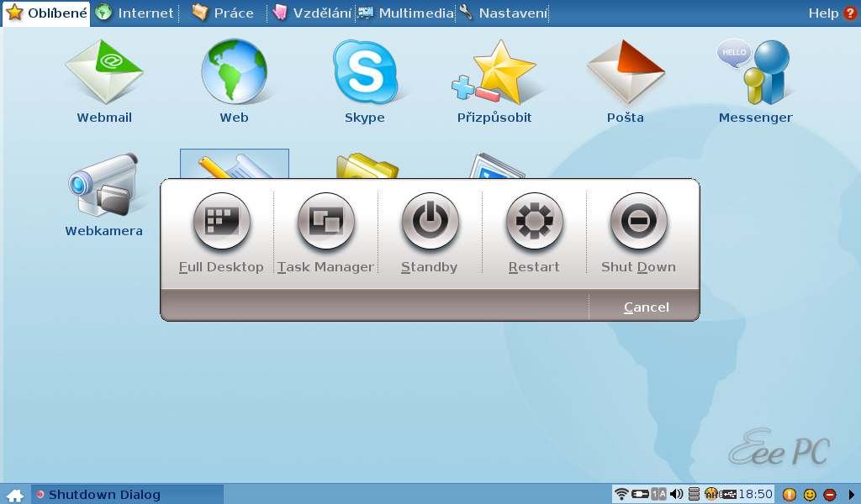Click the yellow smiley face tray icon
This screenshot has width=861, height=504.
810,495
